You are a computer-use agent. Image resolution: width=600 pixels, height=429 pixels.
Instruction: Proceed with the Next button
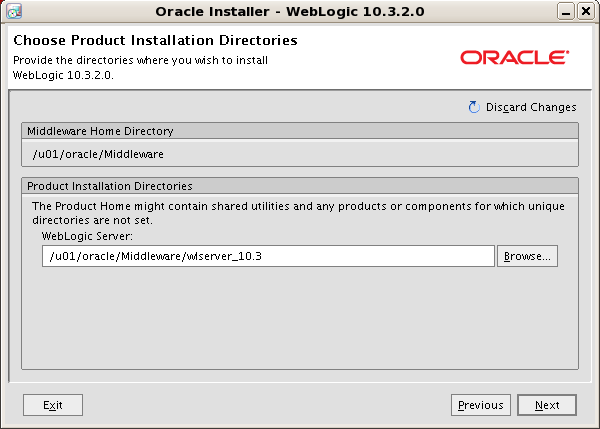point(547,405)
